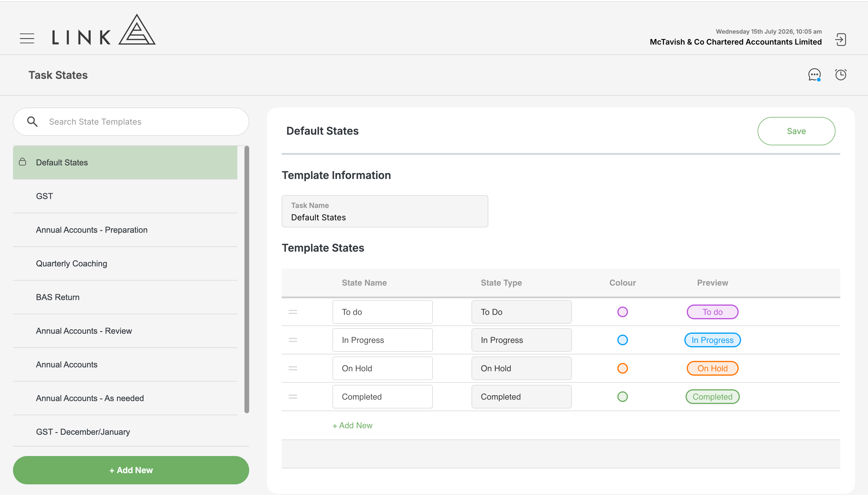Click the green + Add New template button
868x495 pixels.
[131, 470]
